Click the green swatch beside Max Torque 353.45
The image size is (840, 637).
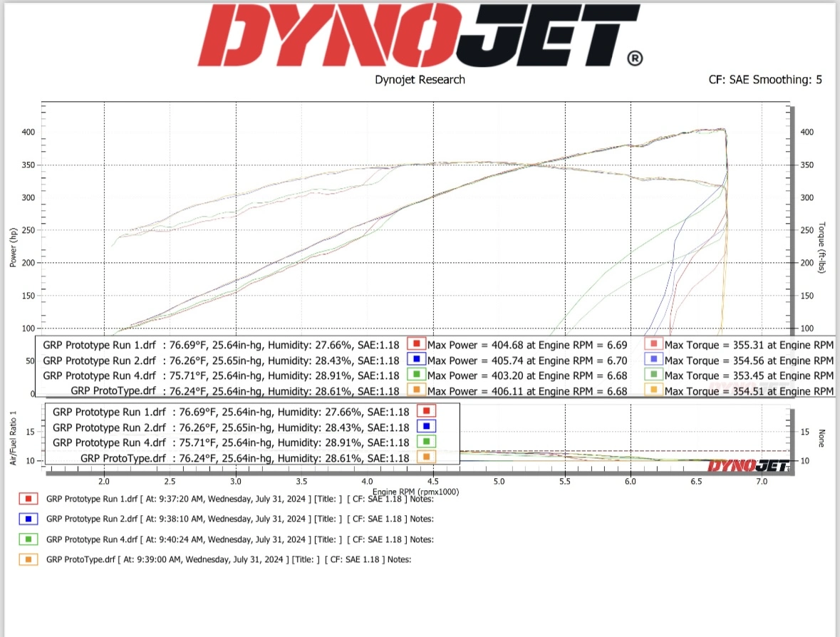(x=654, y=374)
